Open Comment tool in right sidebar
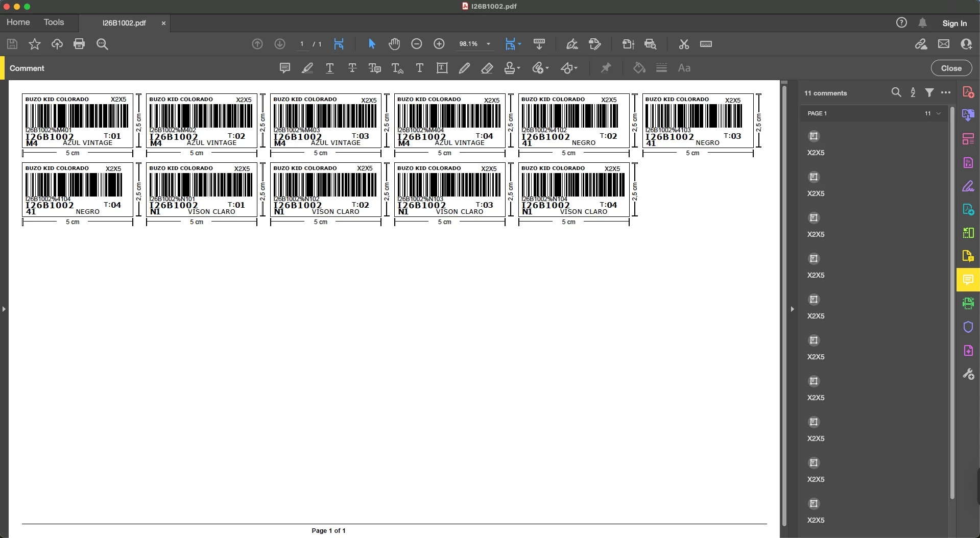Viewport: 980px width, 538px height. coord(968,280)
